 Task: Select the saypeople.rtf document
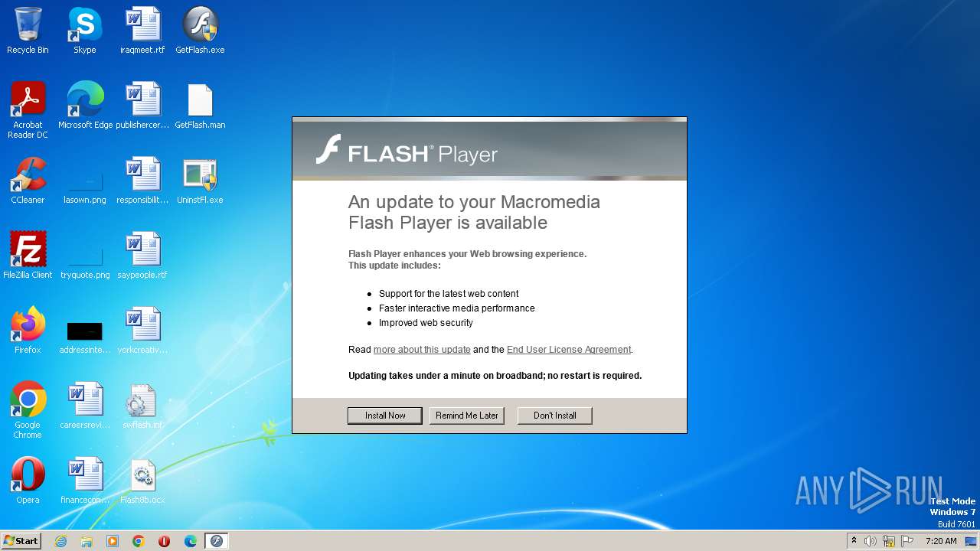pos(142,256)
